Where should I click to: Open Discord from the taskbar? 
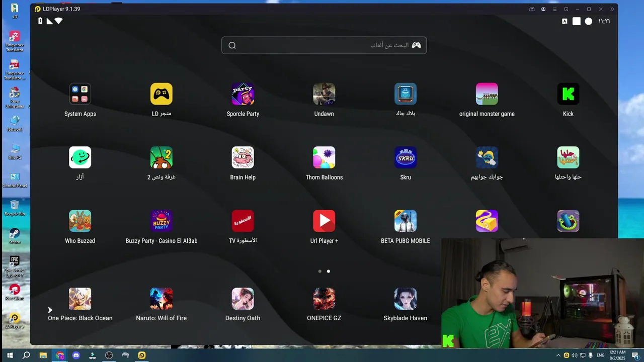pyautogui.click(x=76, y=355)
